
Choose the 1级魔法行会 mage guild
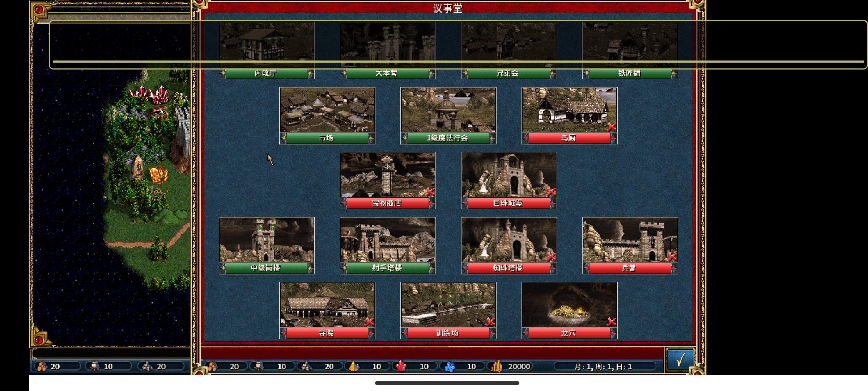[448, 115]
